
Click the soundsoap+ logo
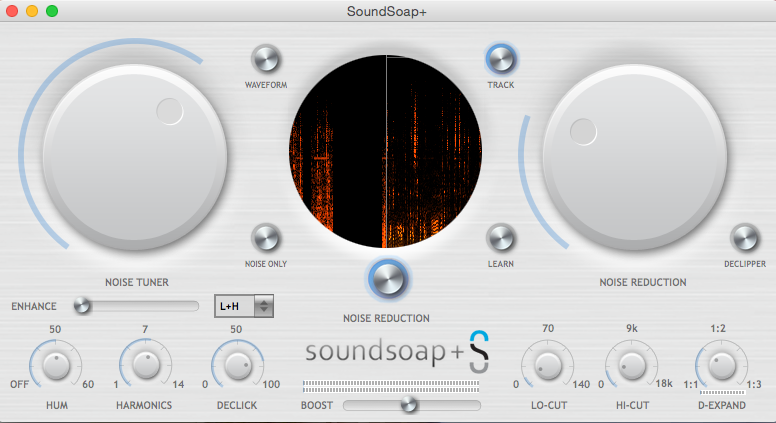pos(397,352)
